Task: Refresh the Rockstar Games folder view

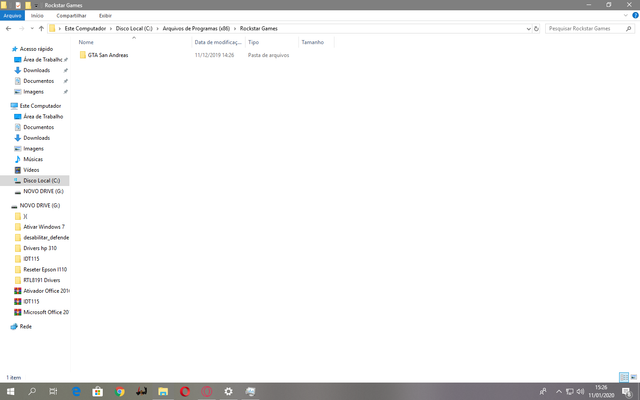Action: [x=536, y=29]
